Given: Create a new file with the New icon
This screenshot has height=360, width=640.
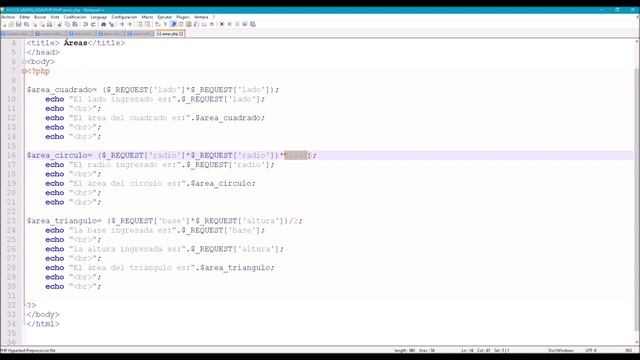Looking at the screenshot, I should click(4, 24).
